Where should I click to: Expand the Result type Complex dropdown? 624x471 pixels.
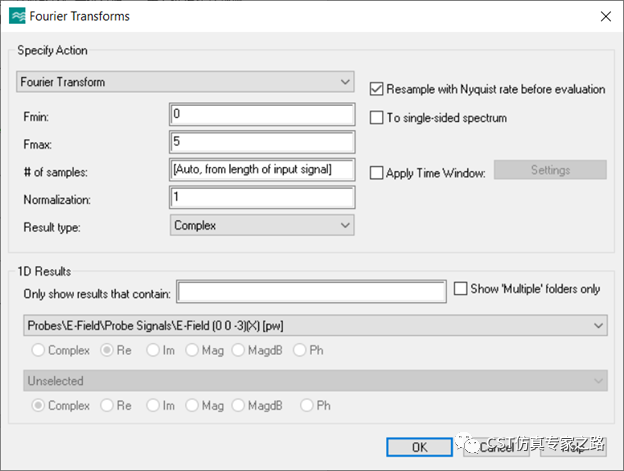262,225
